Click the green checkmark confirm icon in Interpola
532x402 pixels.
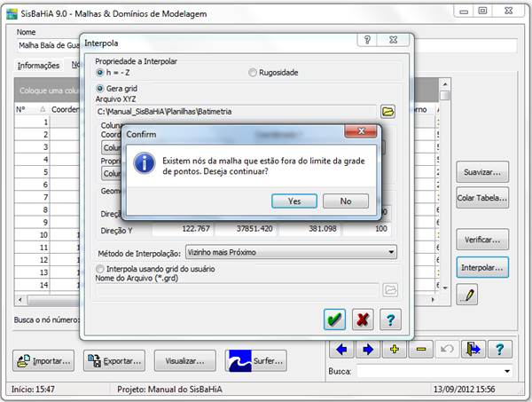click(334, 319)
